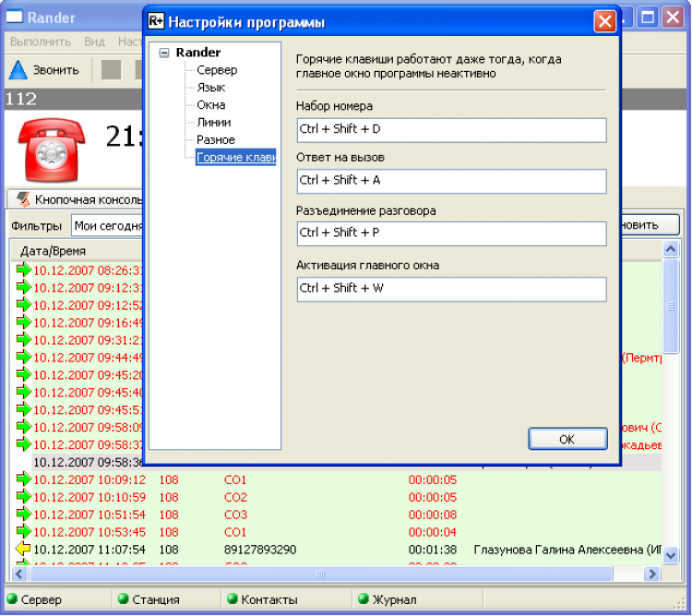Click the green arrow on the 10.12.2007 08:26 row
This screenshot has width=692, height=616.
pos(23,269)
